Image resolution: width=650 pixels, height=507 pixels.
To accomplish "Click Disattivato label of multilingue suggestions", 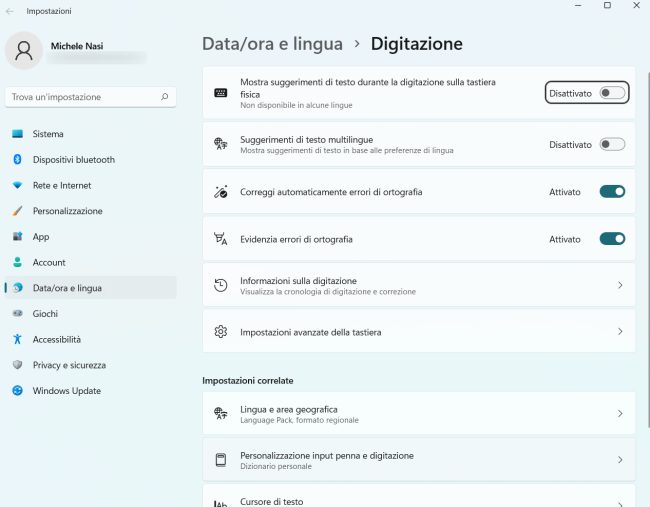I will 570,145.
